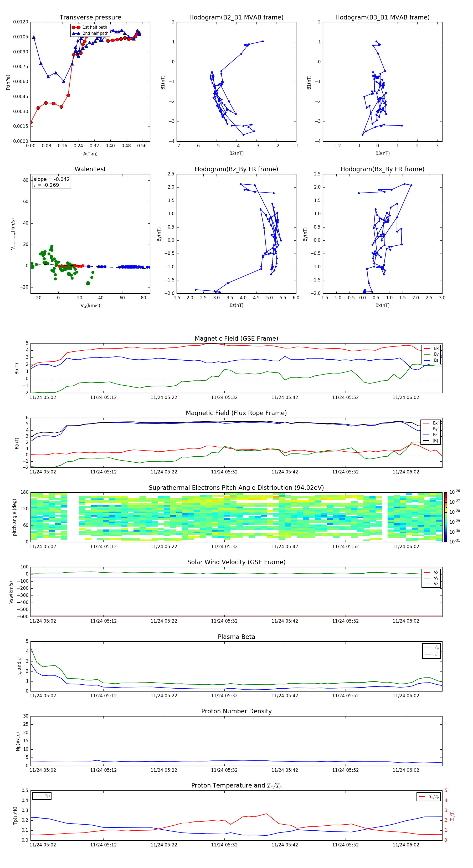Click the 'Hodogram(B3_B1 MVAB frame)' title
Viewport: 473px width, 868px height.
click(382, 18)
